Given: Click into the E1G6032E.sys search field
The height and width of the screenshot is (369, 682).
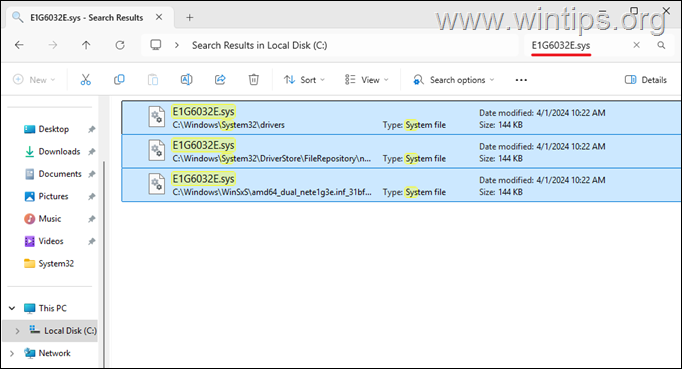Looking at the screenshot, I should [x=561, y=45].
